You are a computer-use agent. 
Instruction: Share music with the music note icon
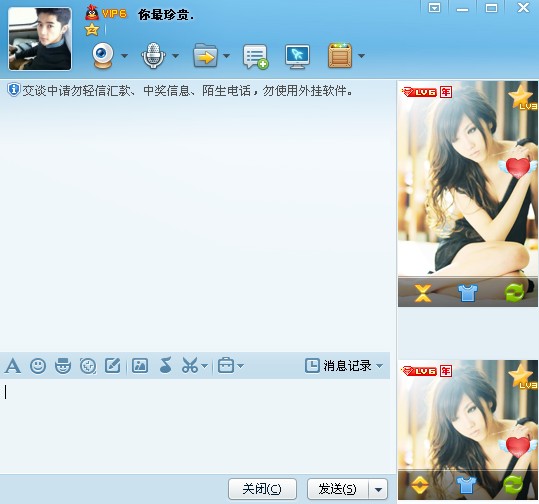[x=166, y=365]
